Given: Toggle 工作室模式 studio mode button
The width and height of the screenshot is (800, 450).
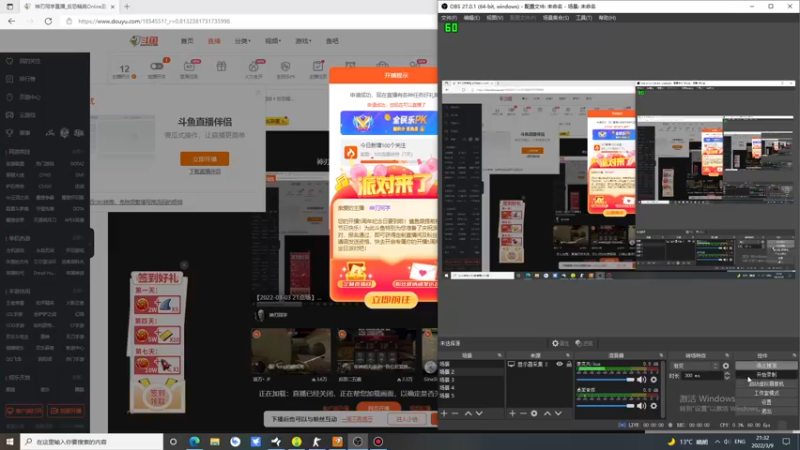Looking at the screenshot, I should 766,393.
